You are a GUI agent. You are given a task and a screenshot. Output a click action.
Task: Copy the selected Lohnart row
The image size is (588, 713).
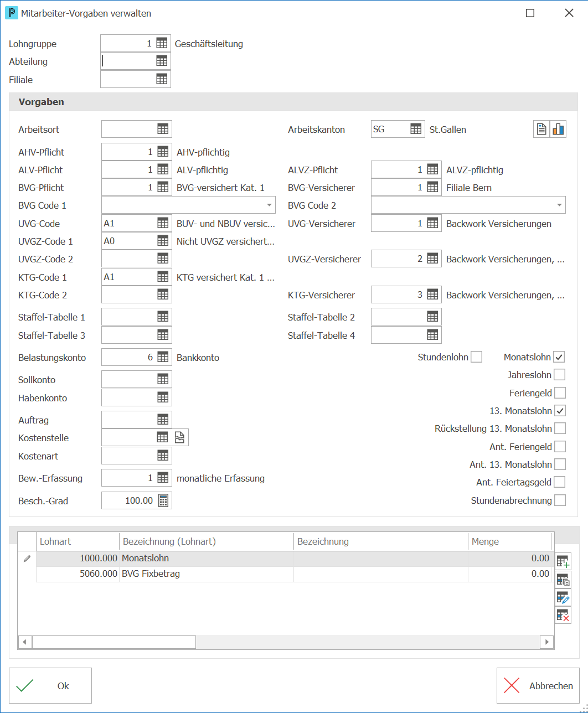coord(563,580)
